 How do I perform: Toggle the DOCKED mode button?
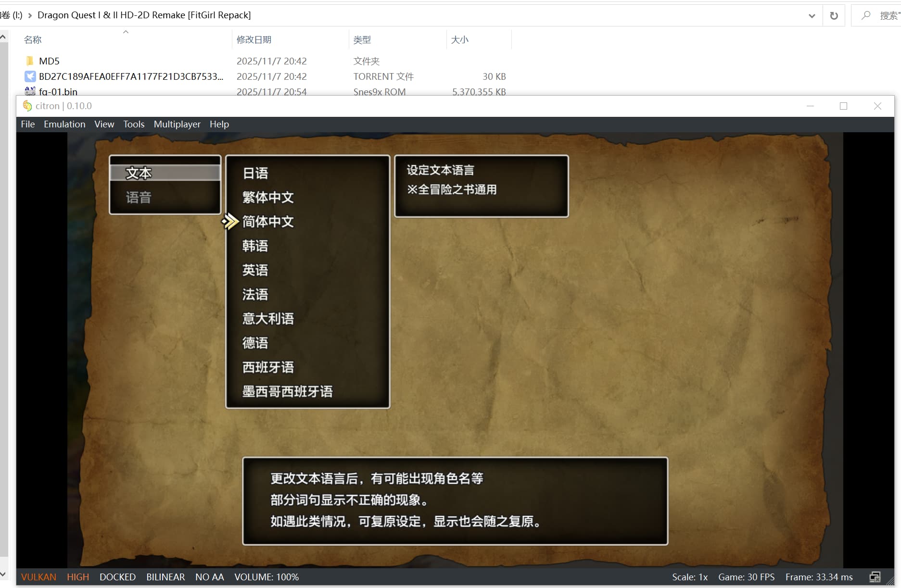point(118,577)
